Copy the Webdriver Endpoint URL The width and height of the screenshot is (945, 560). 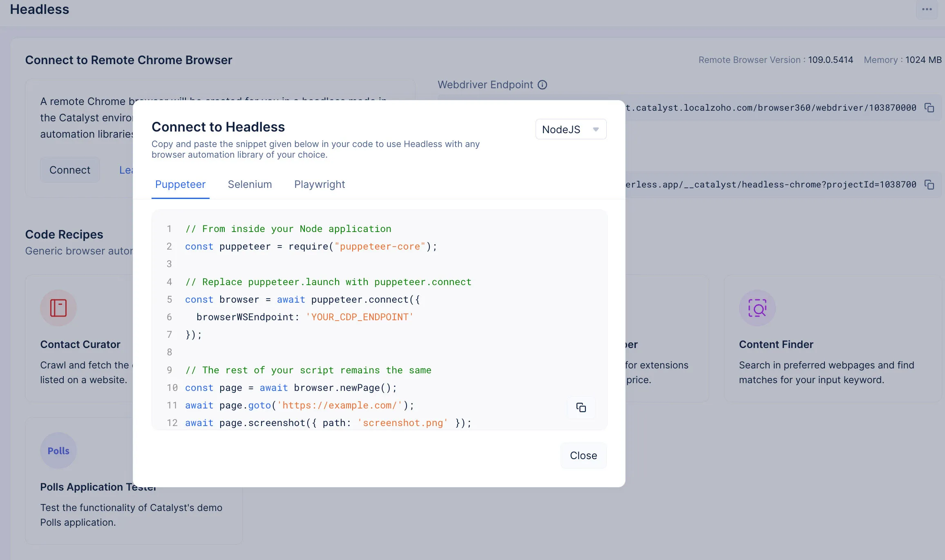(929, 107)
